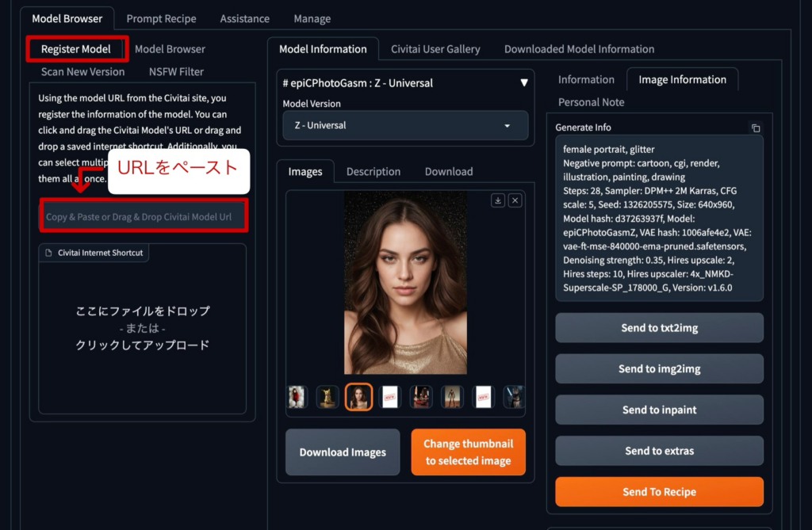812x530 pixels.
Task: Switch to the Personal Note tab
Action: pos(591,102)
